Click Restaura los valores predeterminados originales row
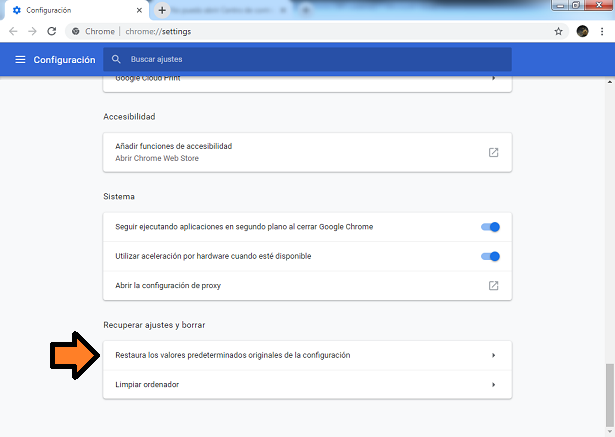615x437 pixels. point(307,355)
